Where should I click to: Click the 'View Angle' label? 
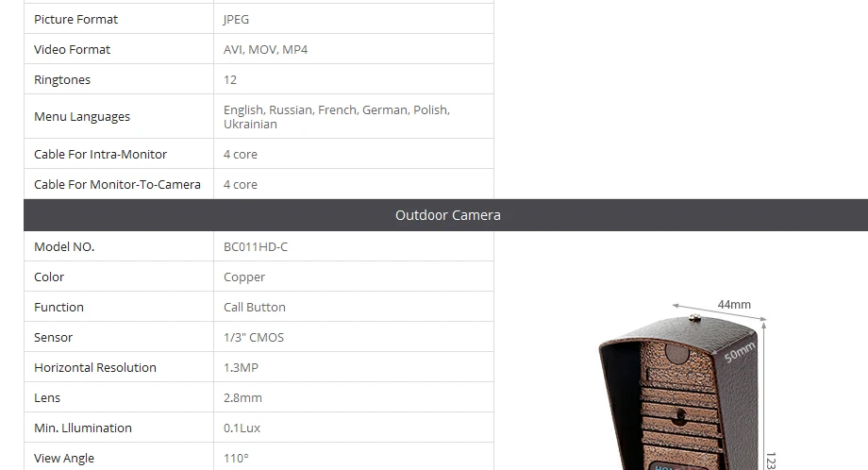tap(63, 459)
